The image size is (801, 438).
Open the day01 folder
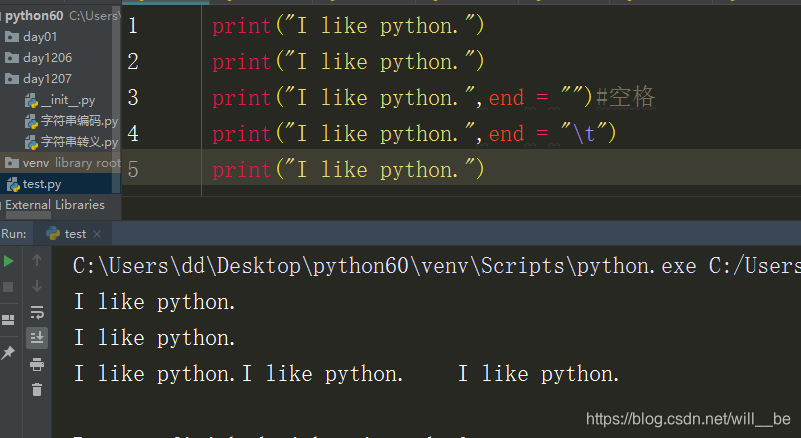click(x=40, y=37)
